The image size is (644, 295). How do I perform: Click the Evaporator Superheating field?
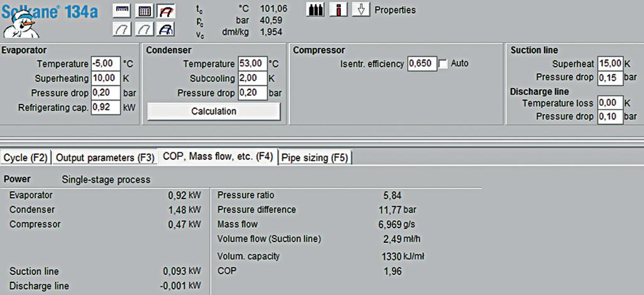click(106, 79)
